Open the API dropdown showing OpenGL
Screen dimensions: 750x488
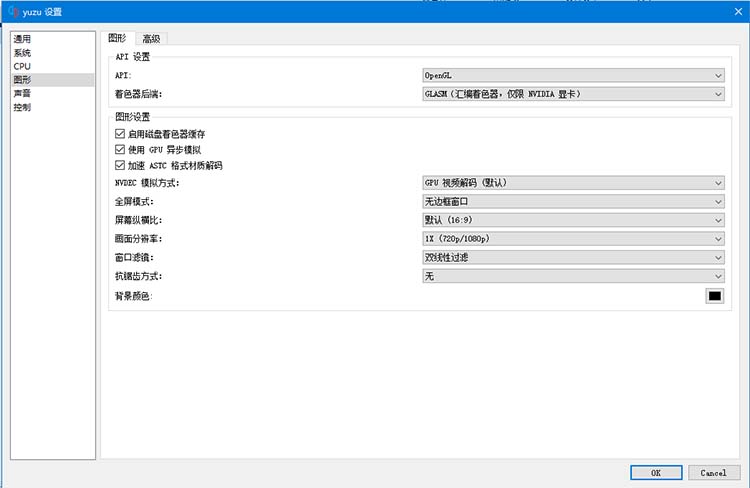click(x=573, y=75)
